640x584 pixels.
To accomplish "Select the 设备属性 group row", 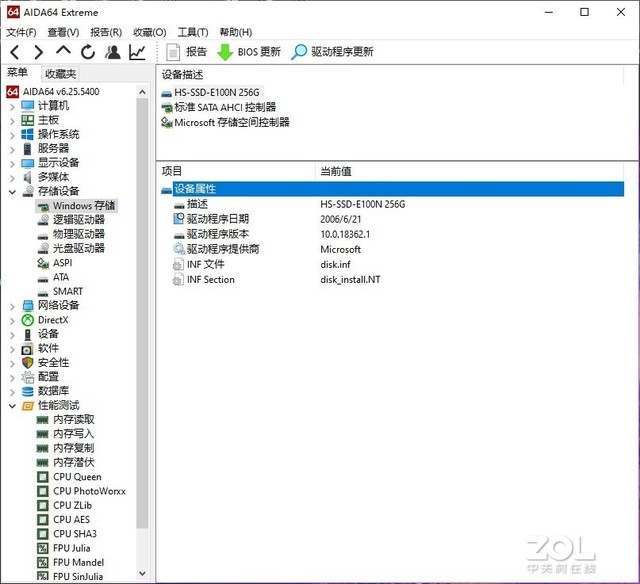I will pyautogui.click(x=392, y=189).
